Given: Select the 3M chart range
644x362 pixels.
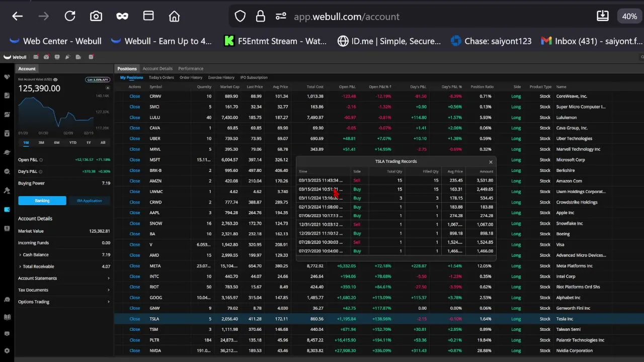Looking at the screenshot, I should [x=41, y=142].
